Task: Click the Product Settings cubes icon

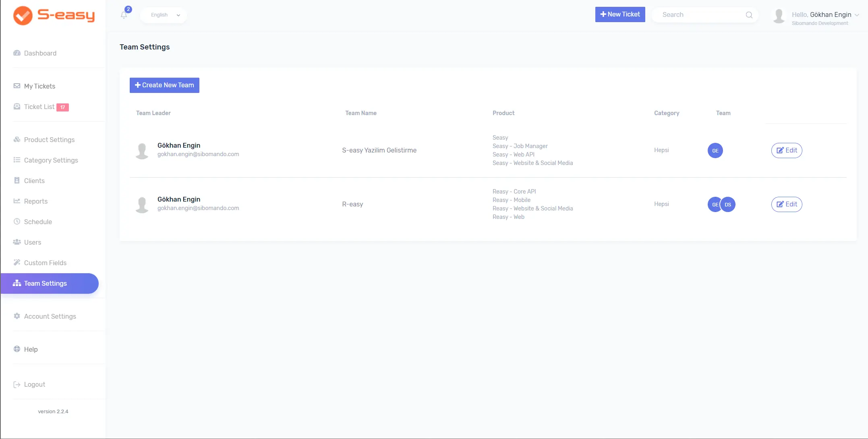Action: (x=17, y=140)
